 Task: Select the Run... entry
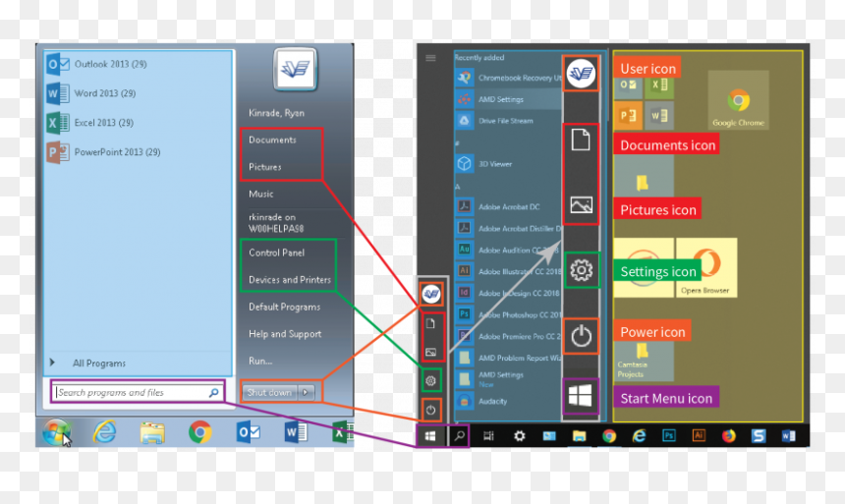pyautogui.click(x=260, y=361)
